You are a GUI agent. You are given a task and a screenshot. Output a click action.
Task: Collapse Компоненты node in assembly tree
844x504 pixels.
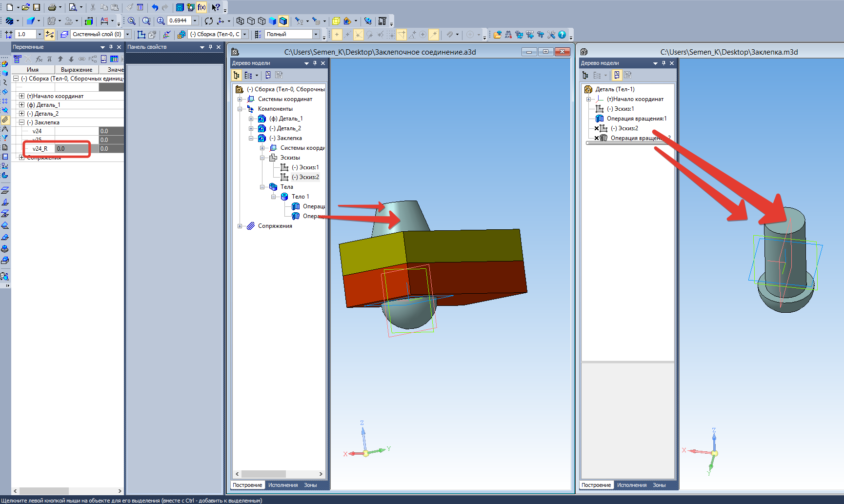[x=240, y=109]
